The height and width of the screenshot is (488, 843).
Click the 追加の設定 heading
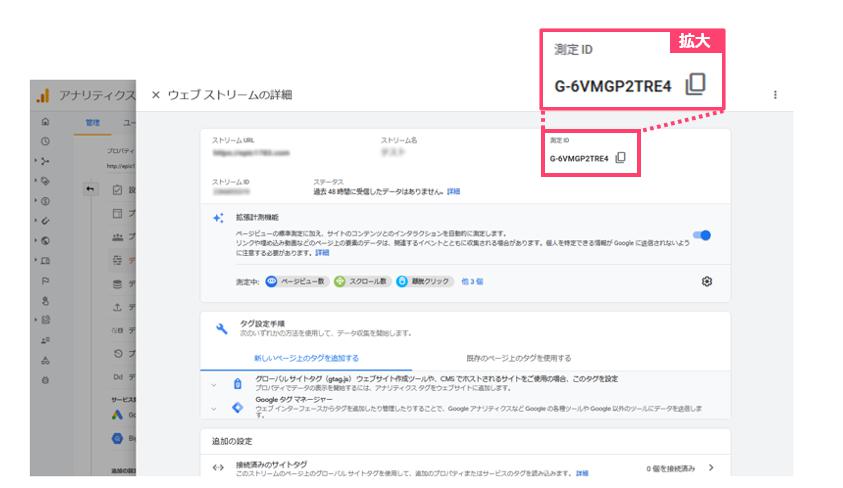(232, 441)
